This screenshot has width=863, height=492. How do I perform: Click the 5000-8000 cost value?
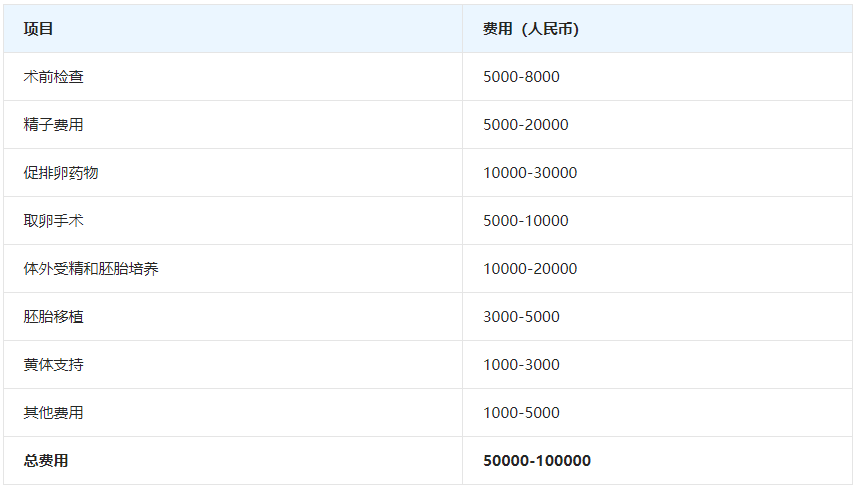pos(521,77)
